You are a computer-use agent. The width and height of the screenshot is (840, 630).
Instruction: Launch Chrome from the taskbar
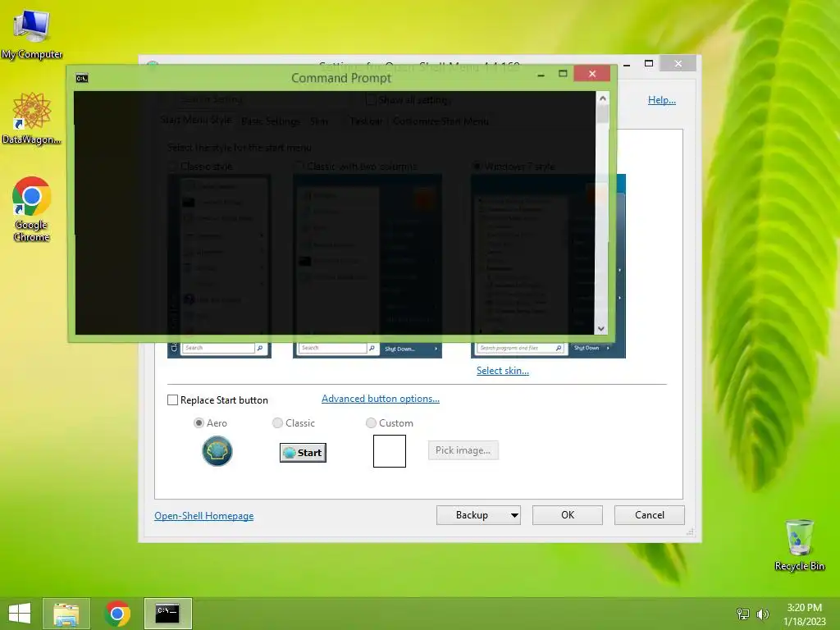pyautogui.click(x=117, y=614)
